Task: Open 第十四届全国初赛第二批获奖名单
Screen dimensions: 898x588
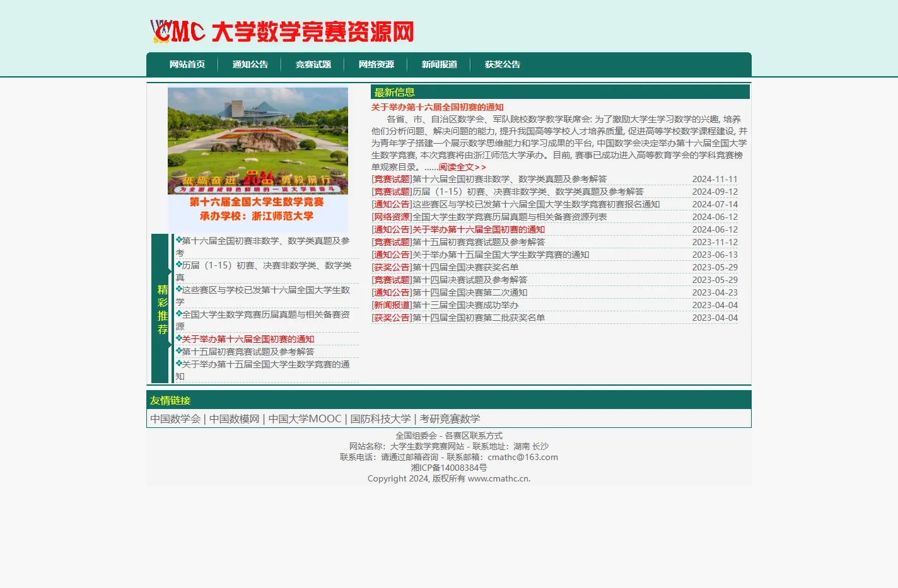Action: pos(479,318)
